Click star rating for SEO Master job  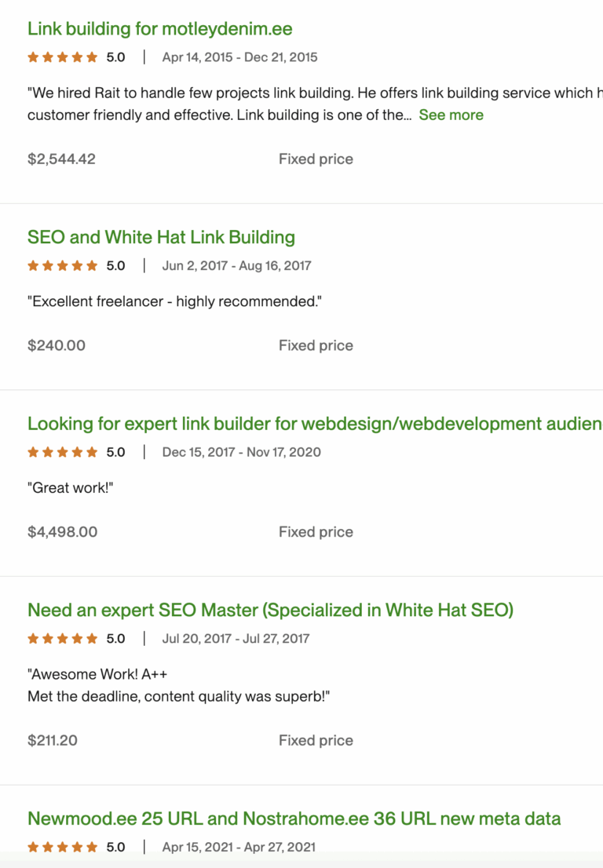pos(63,639)
